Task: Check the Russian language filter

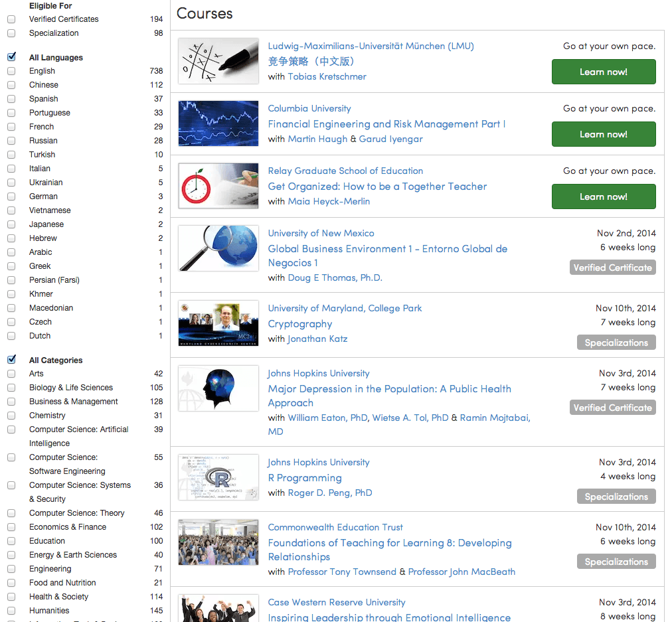Action: click(x=11, y=141)
